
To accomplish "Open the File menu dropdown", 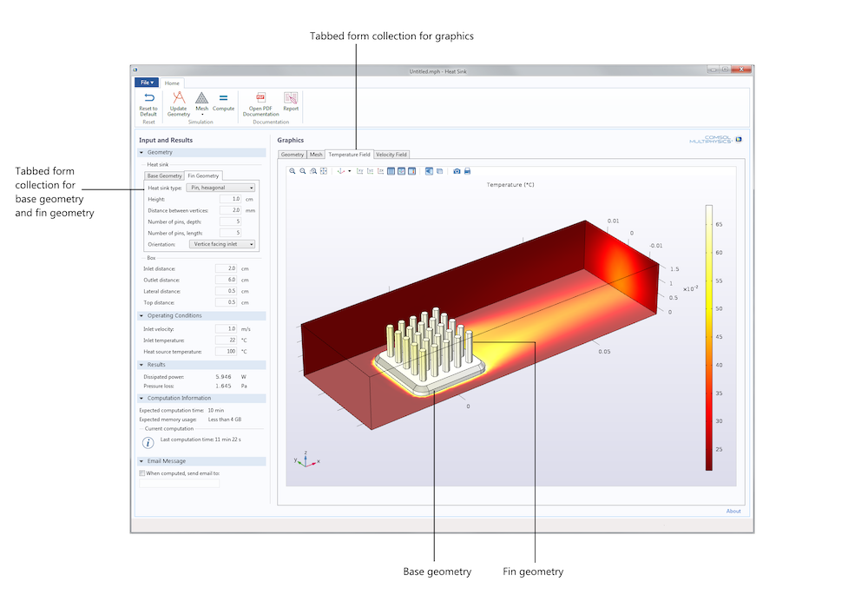I will click(147, 82).
